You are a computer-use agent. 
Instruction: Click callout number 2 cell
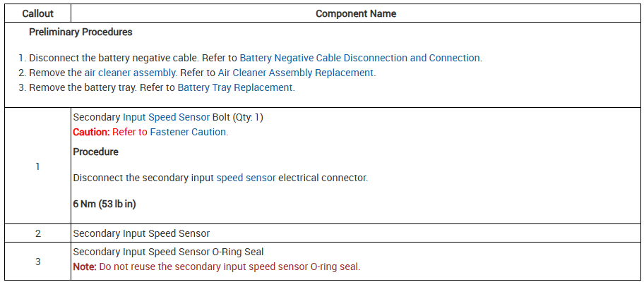[x=37, y=233]
